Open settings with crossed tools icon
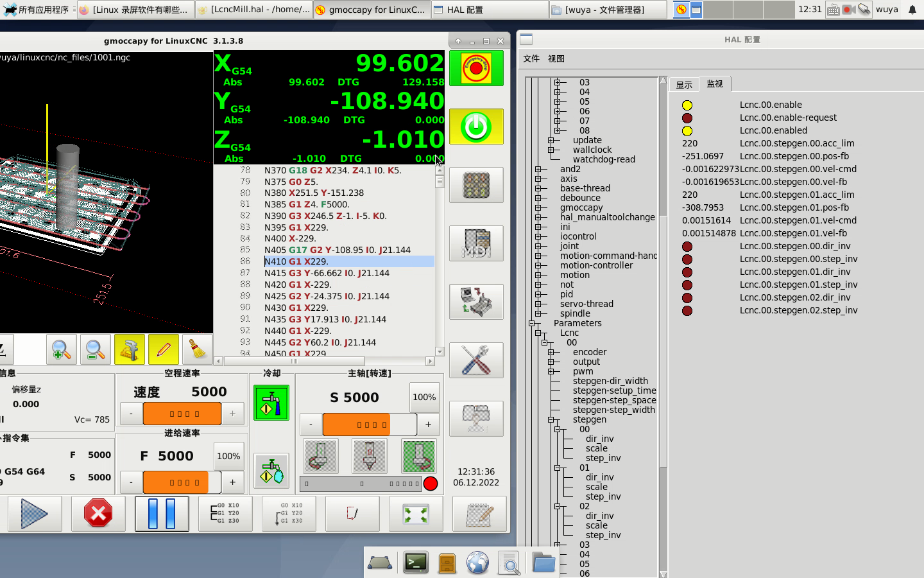Viewport: 924px width, 578px height. [x=476, y=360]
